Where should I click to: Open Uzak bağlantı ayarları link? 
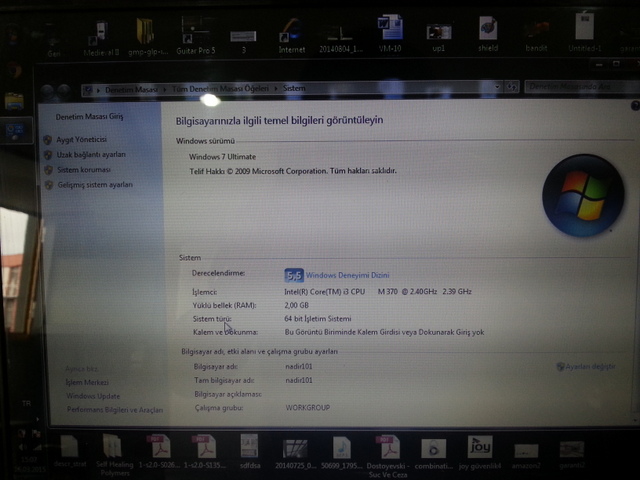90,154
